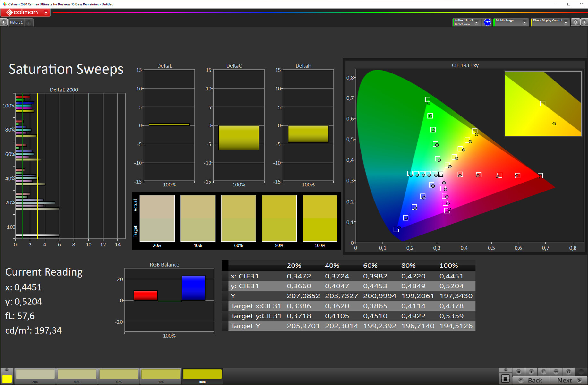The height and width of the screenshot is (385, 588).
Task: Click the continuous read infinity icon
Action: tap(556, 372)
